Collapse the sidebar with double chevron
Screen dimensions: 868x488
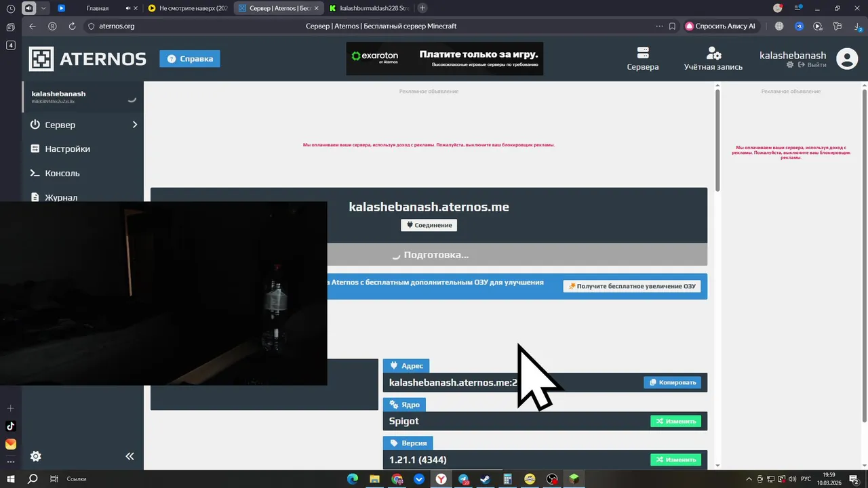[x=130, y=456]
